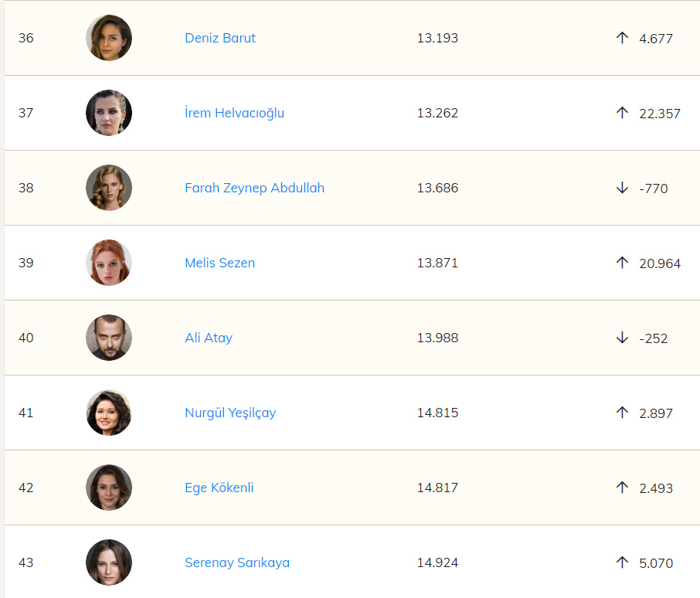Viewport: 700px width, 598px height.
Task: Click Ali Atay's avatar picture
Action: tap(109, 338)
